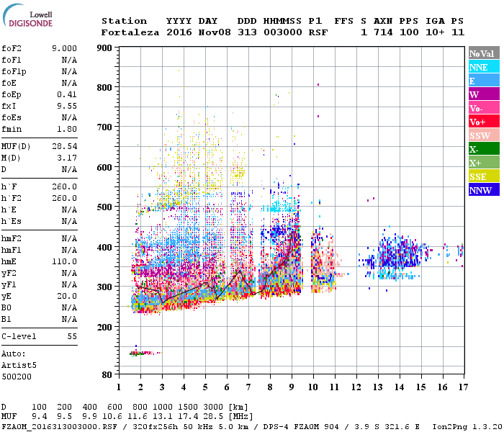The width and height of the screenshot is (504, 432).
Task: Select the No Val legend swatch
Action: [484, 53]
